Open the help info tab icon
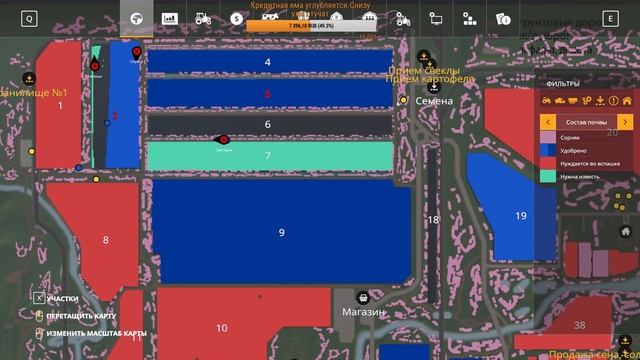Screen dimensions: 640x360 [503, 19]
